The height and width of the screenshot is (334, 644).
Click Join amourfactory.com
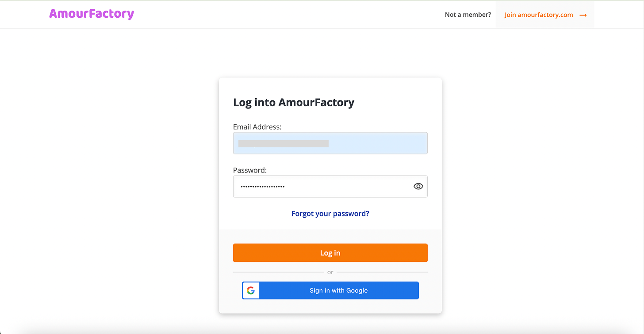tap(538, 14)
